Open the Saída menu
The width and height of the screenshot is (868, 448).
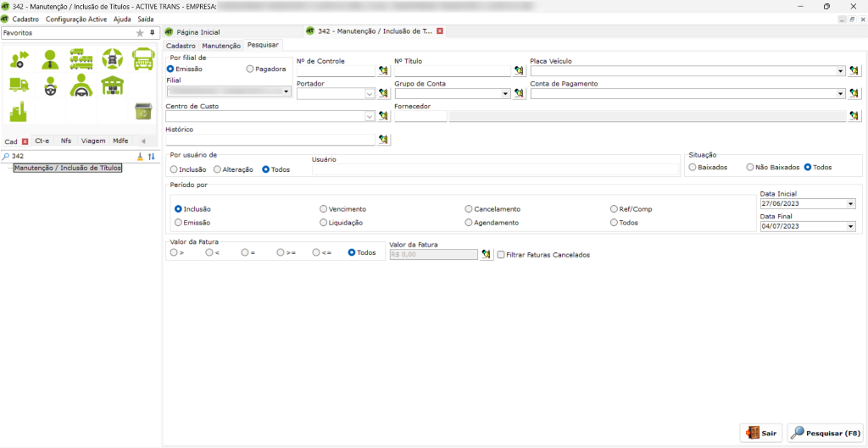[146, 19]
